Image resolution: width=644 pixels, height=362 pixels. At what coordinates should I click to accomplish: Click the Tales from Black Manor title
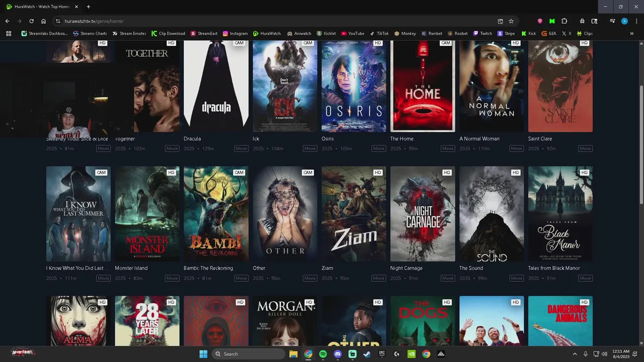pyautogui.click(x=554, y=268)
